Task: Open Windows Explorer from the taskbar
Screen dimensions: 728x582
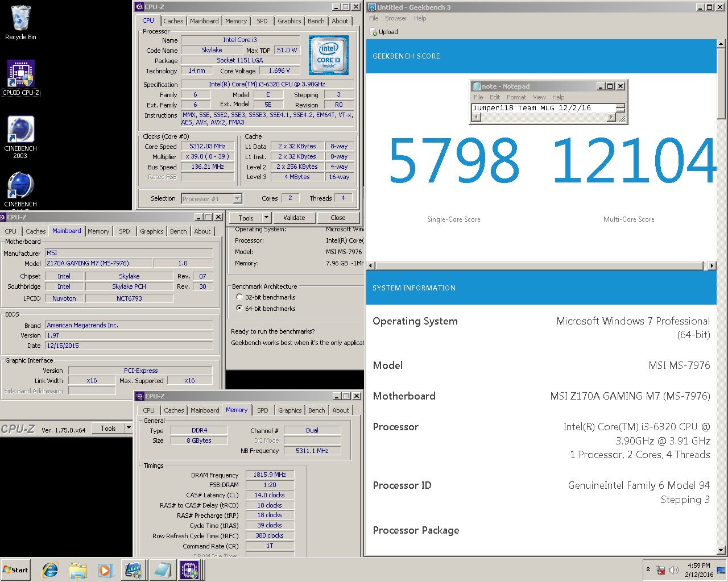Action: tap(78, 570)
